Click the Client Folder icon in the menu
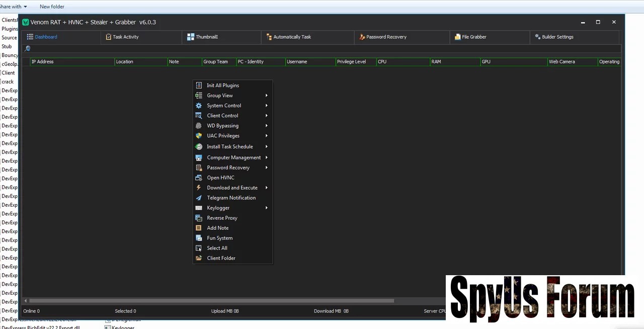 click(199, 258)
